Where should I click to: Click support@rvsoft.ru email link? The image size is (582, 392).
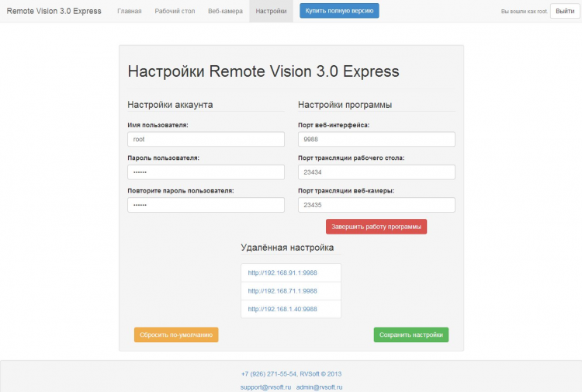pos(265,387)
